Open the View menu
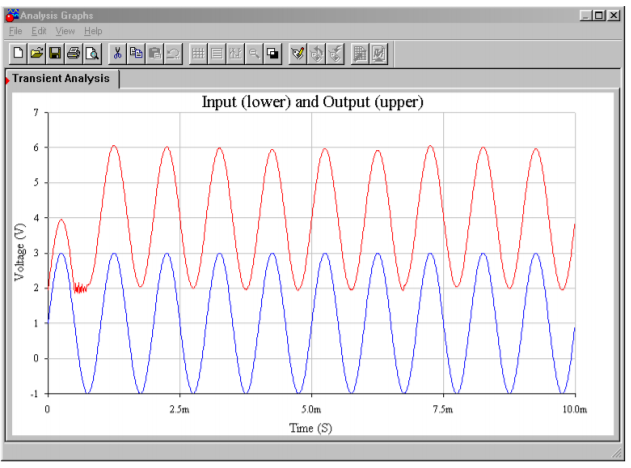 click(65, 32)
